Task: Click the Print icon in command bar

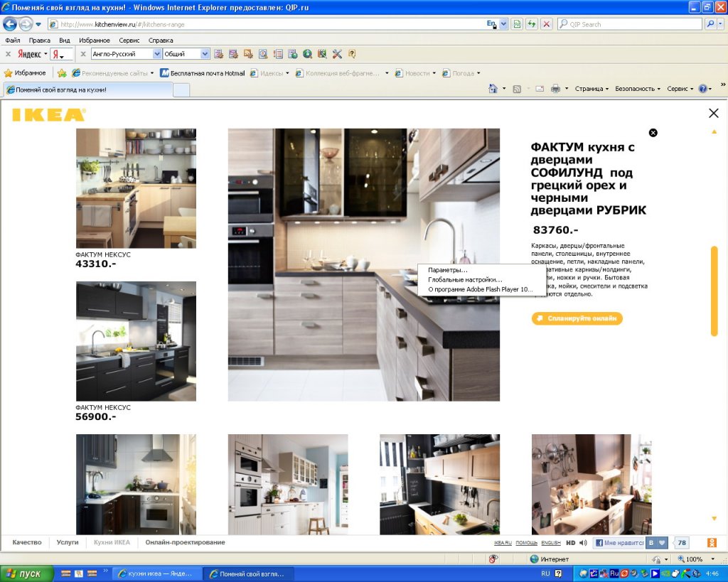Action: (x=555, y=89)
